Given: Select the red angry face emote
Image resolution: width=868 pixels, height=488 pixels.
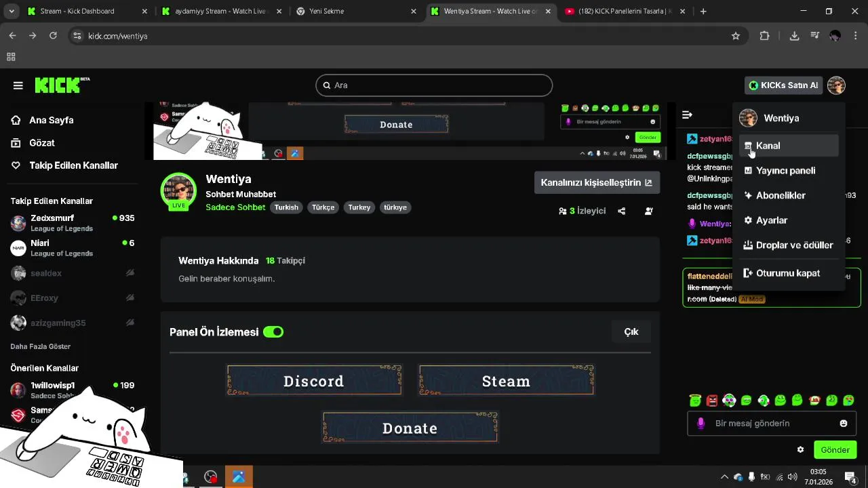Looking at the screenshot, I should point(711,401).
